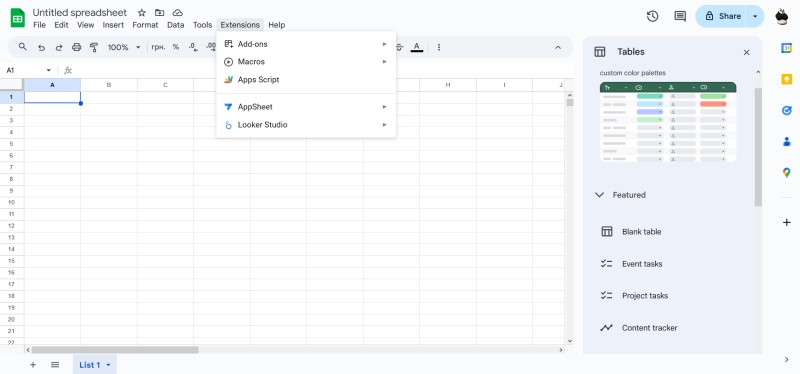800x374 pixels.
Task: Click the horizontal scrollbar thumb
Action: pyautogui.click(x=115, y=350)
